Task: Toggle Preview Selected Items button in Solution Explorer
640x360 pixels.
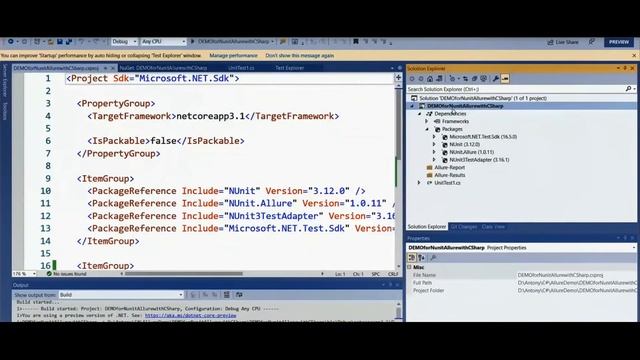Action: pos(505,79)
